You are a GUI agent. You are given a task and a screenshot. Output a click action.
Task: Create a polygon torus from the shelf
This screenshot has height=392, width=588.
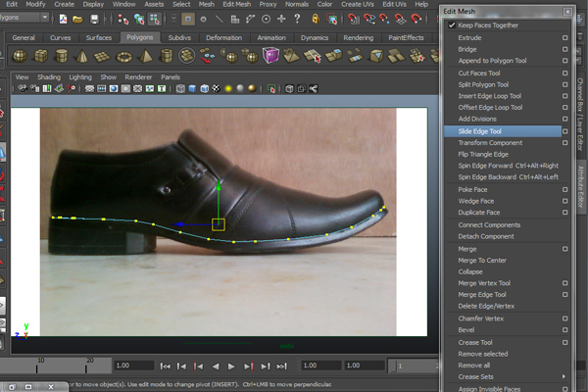pos(124,57)
